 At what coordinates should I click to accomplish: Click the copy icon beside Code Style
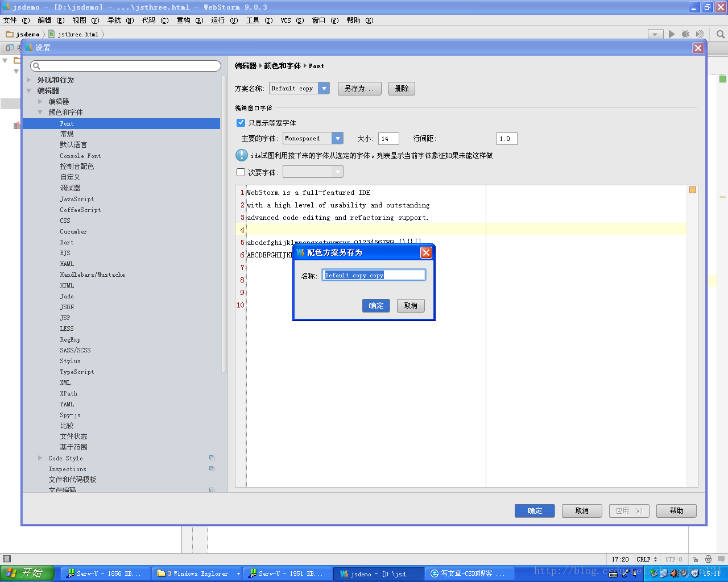pos(212,458)
